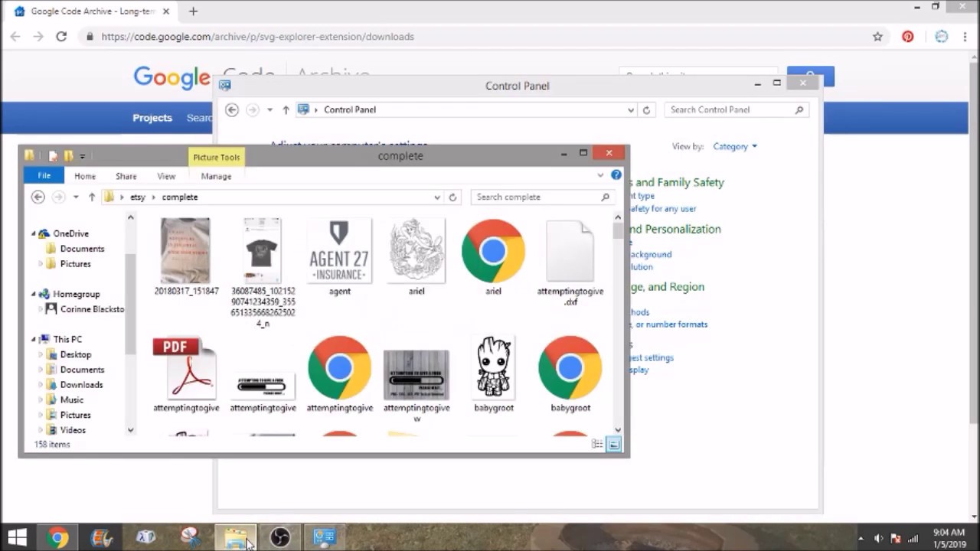Viewport: 980px width, 551px height.
Task: Click Chrome back navigation arrow
Action: tap(15, 36)
